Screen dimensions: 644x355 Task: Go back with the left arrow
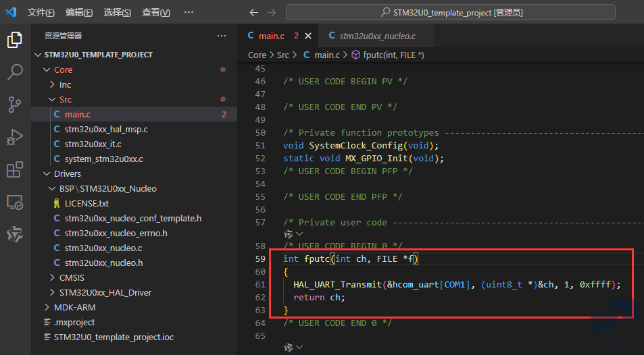point(254,12)
